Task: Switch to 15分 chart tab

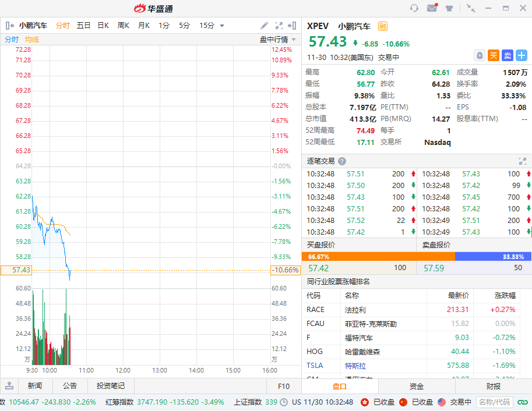Action: (x=207, y=26)
